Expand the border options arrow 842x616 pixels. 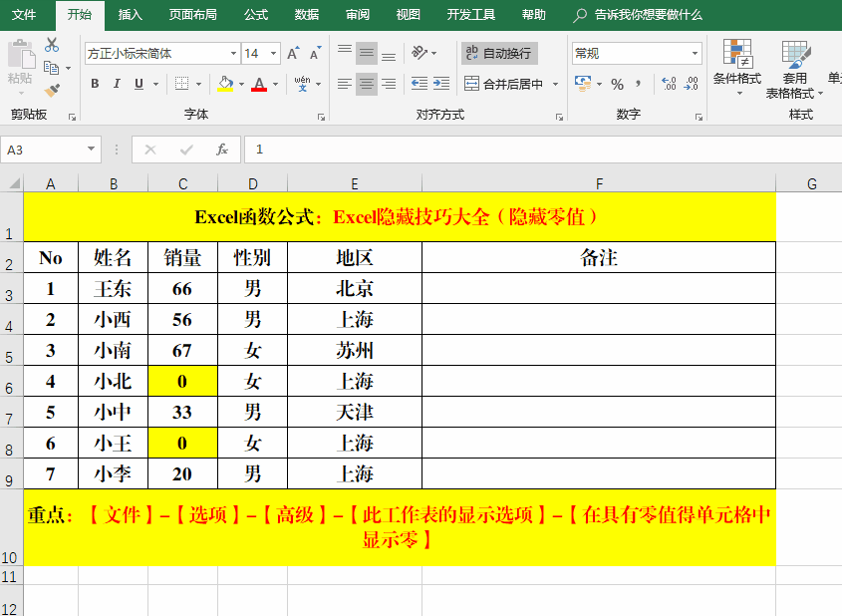(x=198, y=85)
